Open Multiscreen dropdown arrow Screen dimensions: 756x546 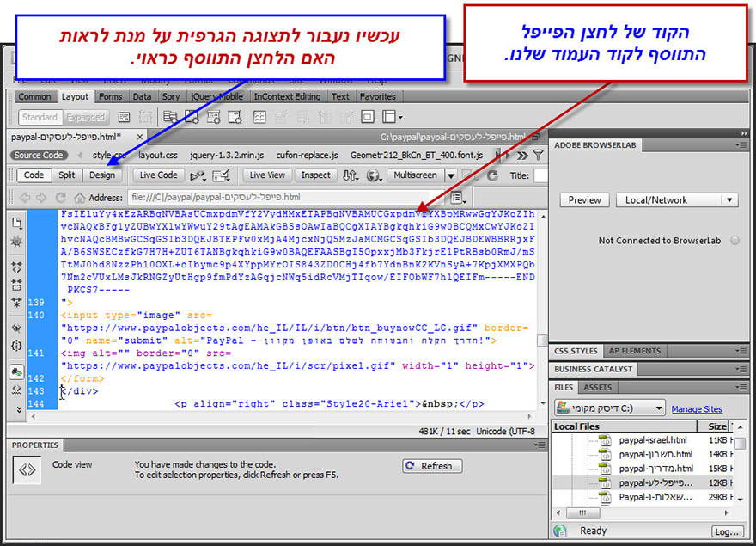tap(451, 175)
